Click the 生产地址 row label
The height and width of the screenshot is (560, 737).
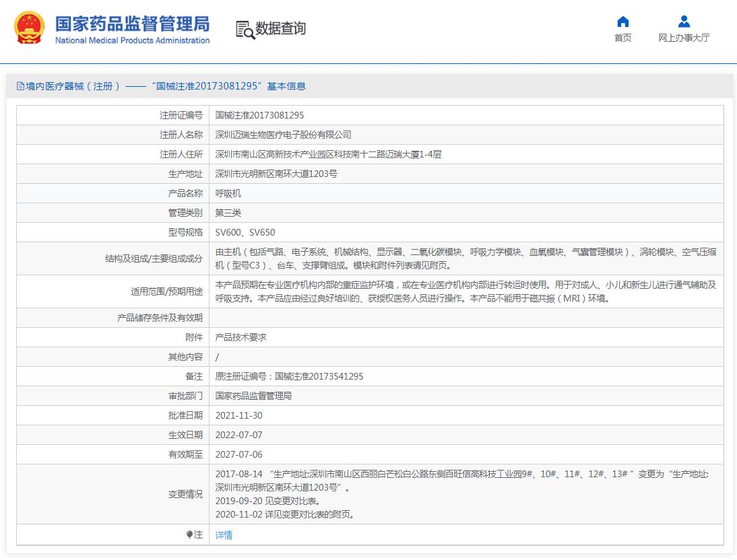tap(185, 174)
